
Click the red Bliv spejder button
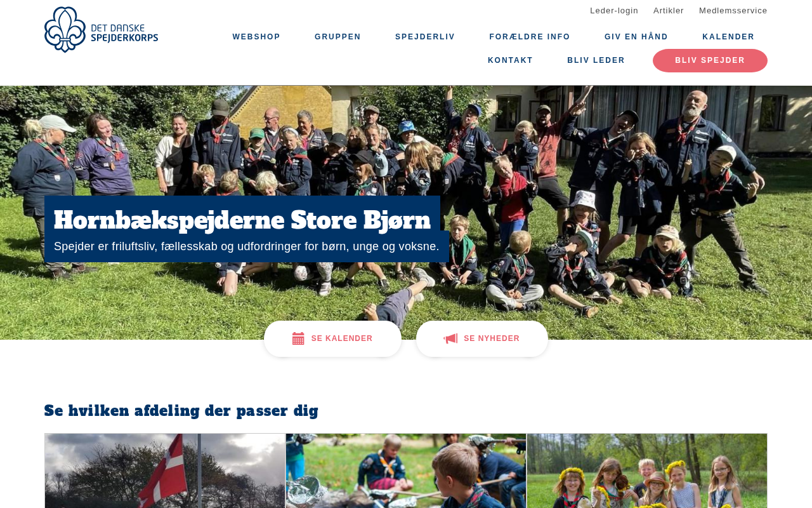(x=710, y=60)
